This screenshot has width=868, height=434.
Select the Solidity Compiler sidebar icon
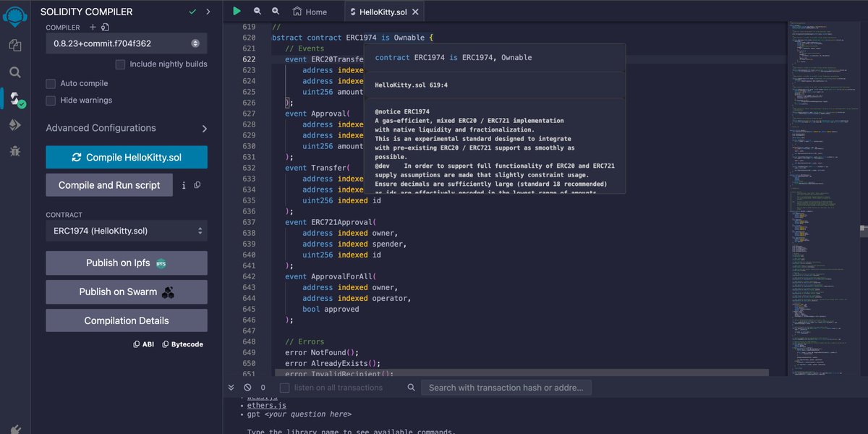(14, 97)
